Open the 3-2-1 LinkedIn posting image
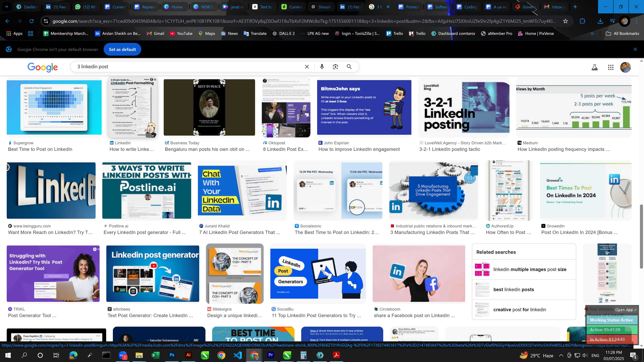Viewport: 644px width, 362px height. [464, 107]
